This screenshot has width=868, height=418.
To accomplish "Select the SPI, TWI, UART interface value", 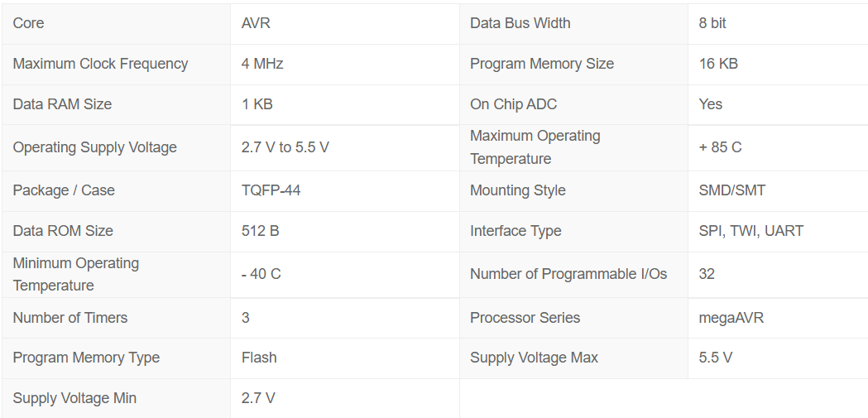I will tap(751, 231).
